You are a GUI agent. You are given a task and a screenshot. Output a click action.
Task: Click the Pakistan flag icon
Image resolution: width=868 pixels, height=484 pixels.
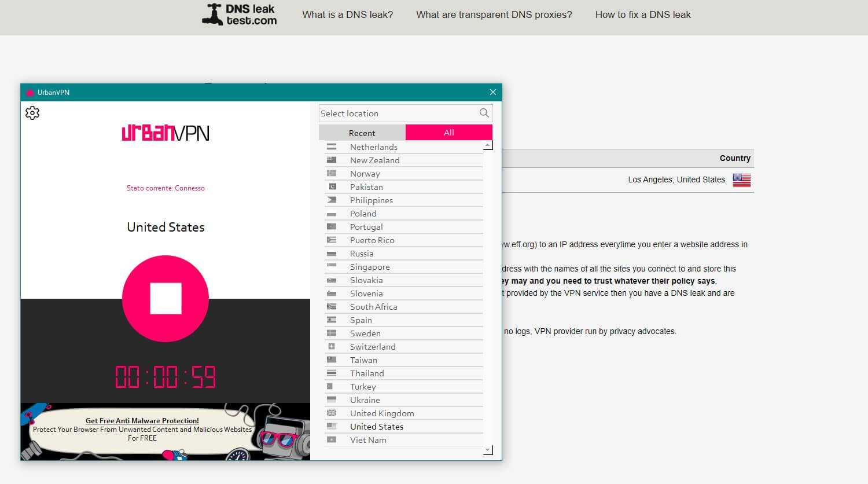(x=332, y=187)
